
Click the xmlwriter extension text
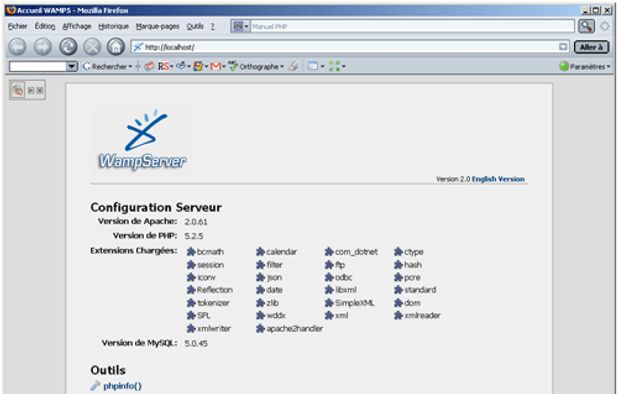[x=214, y=329]
